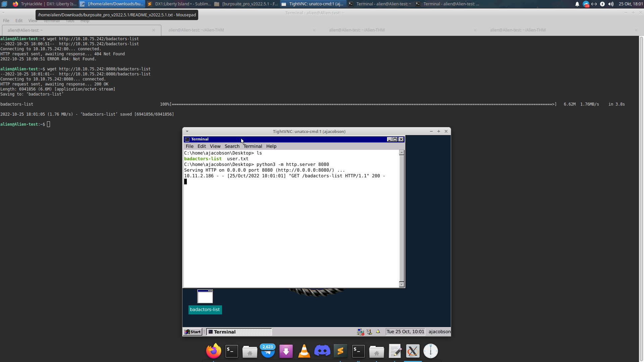The width and height of the screenshot is (644, 362).
Task: Open the File menu of the VNC Terminal
Action: pos(190,146)
